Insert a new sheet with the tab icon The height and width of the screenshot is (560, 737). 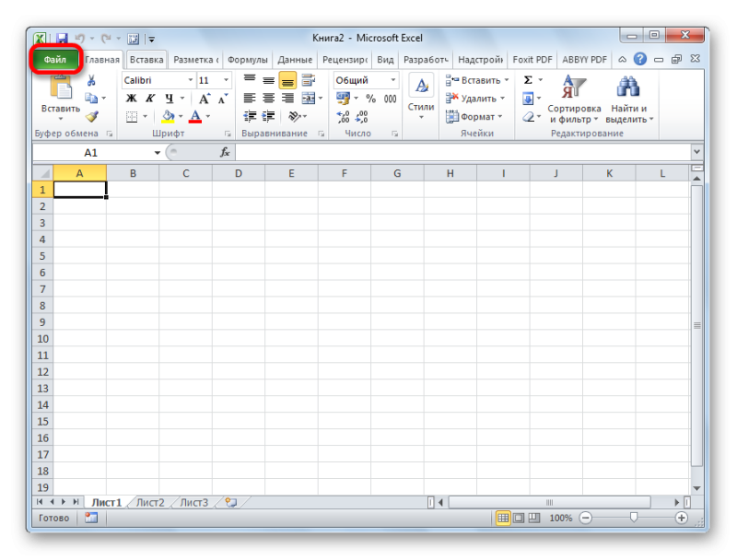tap(231, 502)
